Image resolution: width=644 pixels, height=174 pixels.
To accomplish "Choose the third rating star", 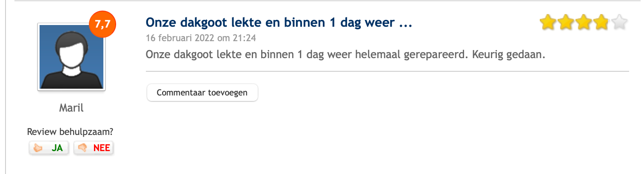I will click(x=583, y=22).
